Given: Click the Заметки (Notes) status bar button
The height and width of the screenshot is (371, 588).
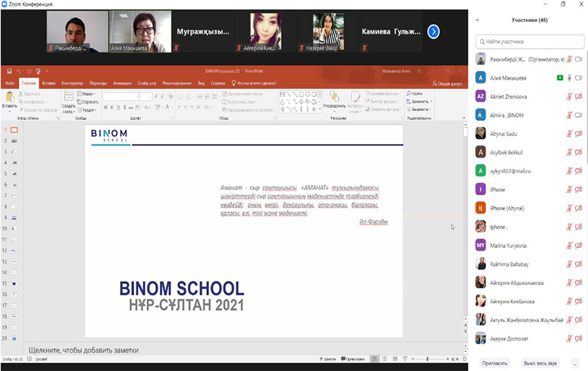Looking at the screenshot, I should [x=328, y=359].
